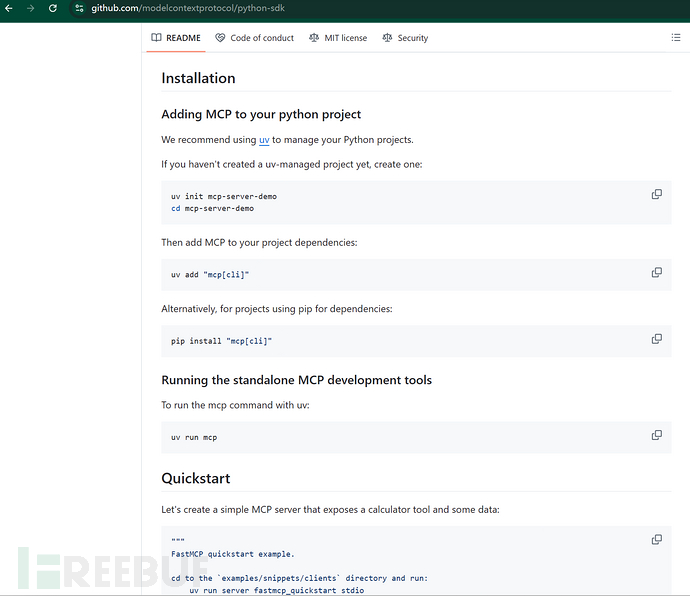Open site information icon in address bar
The image size is (690, 596).
point(79,8)
